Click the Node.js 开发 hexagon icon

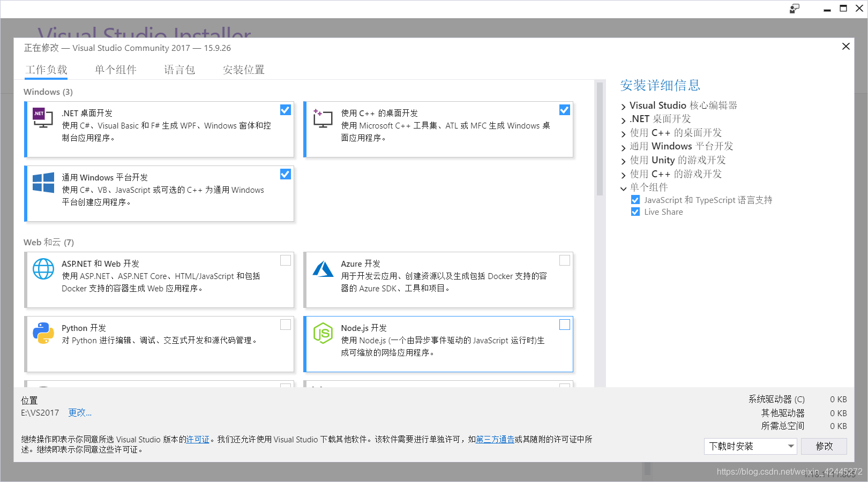[x=323, y=333]
